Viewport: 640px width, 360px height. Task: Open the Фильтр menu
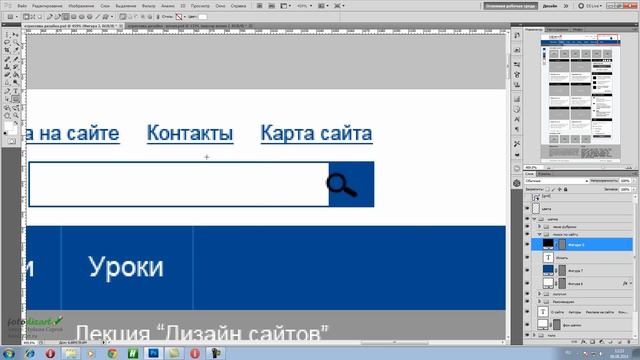tap(149, 6)
